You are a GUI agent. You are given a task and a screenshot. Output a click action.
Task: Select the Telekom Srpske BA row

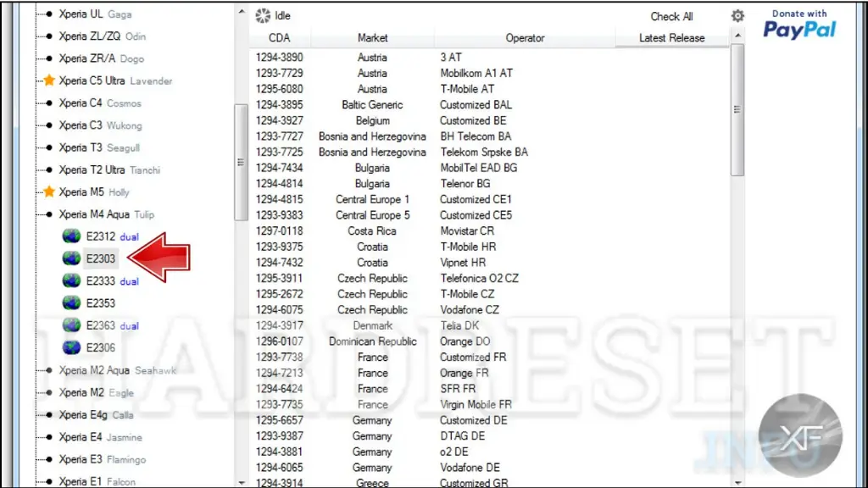(489, 152)
